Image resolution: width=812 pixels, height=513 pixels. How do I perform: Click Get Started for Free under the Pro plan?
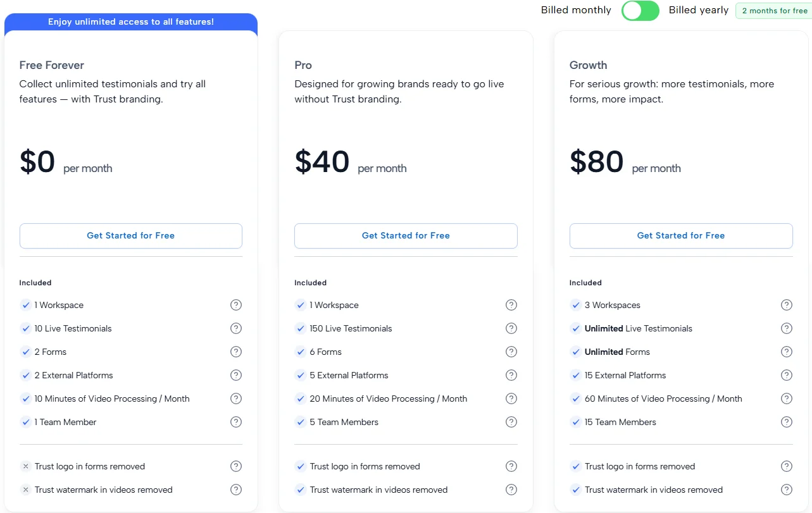point(406,235)
